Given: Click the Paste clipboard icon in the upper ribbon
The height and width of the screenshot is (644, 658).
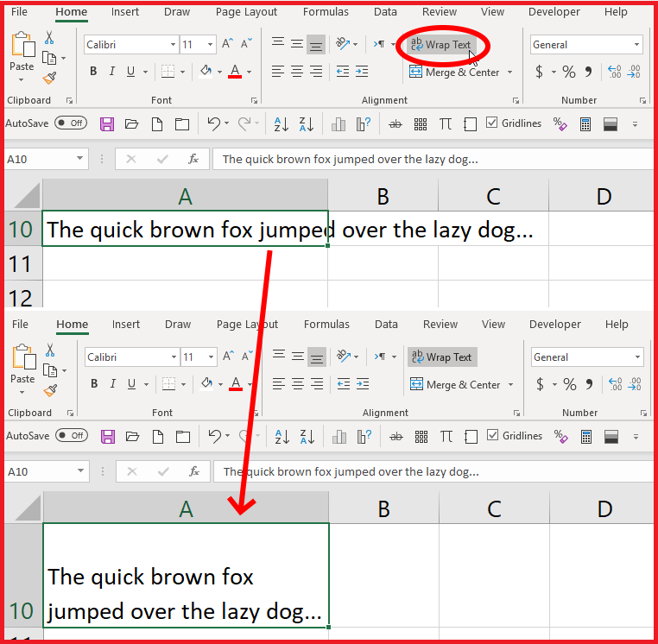Looking at the screenshot, I should 22,45.
